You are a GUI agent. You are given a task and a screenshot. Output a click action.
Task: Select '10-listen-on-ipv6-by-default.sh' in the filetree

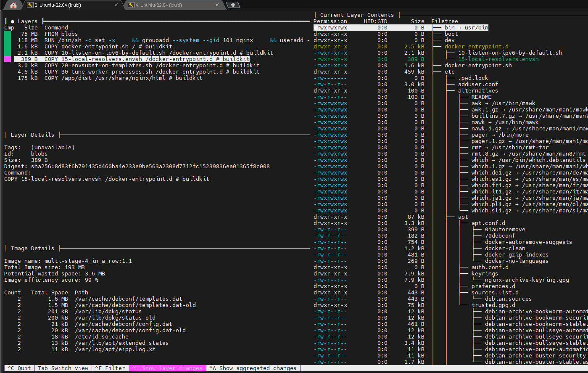click(510, 53)
